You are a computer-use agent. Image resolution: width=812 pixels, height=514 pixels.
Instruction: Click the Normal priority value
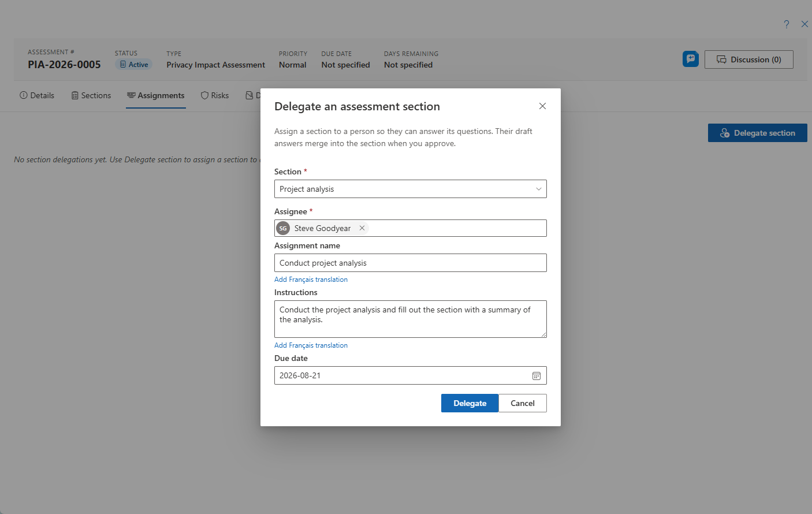(x=293, y=65)
